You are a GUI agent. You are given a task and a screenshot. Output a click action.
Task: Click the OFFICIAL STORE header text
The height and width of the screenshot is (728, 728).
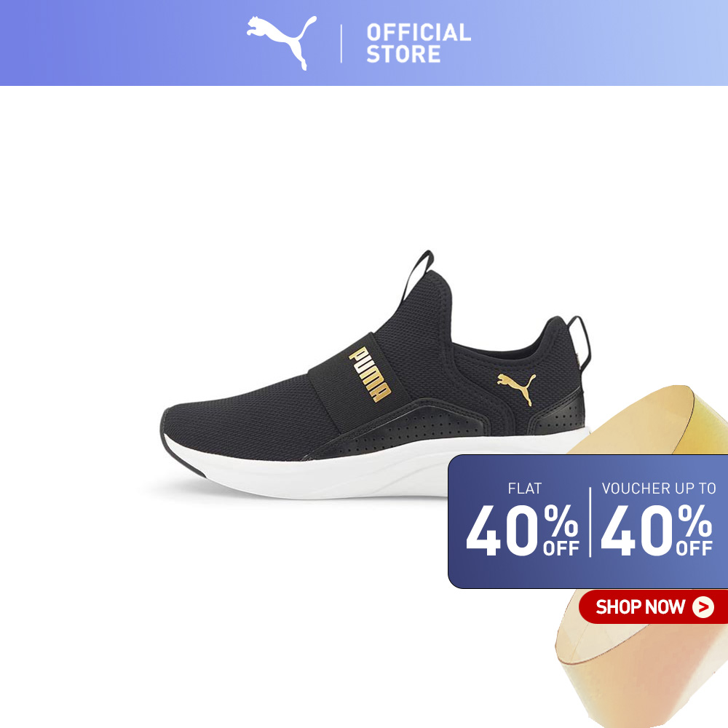click(419, 43)
